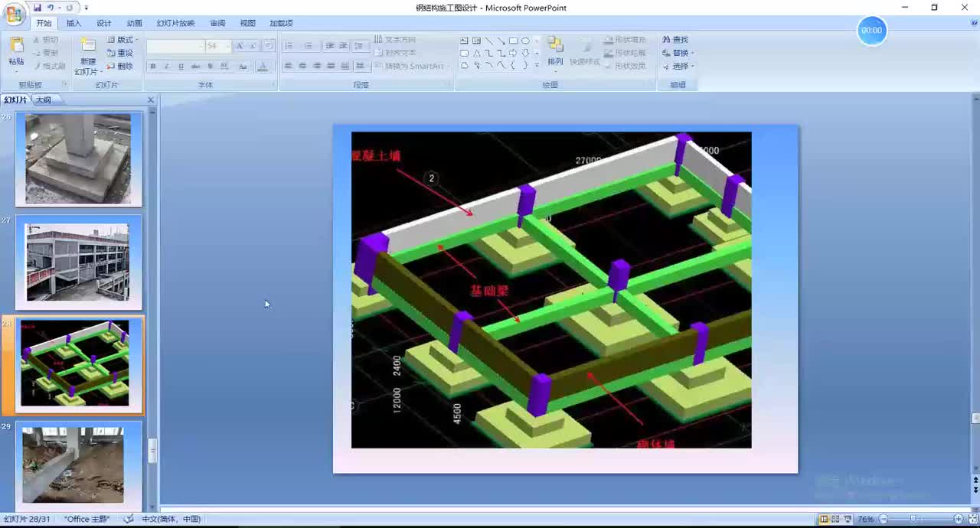Open the 选择 select dropdown
980x528 pixels.
click(x=678, y=66)
